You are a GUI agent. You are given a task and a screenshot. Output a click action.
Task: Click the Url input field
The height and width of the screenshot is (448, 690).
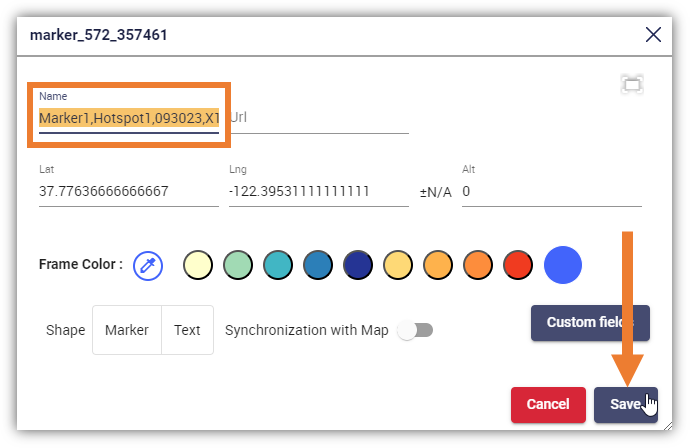[x=319, y=118]
